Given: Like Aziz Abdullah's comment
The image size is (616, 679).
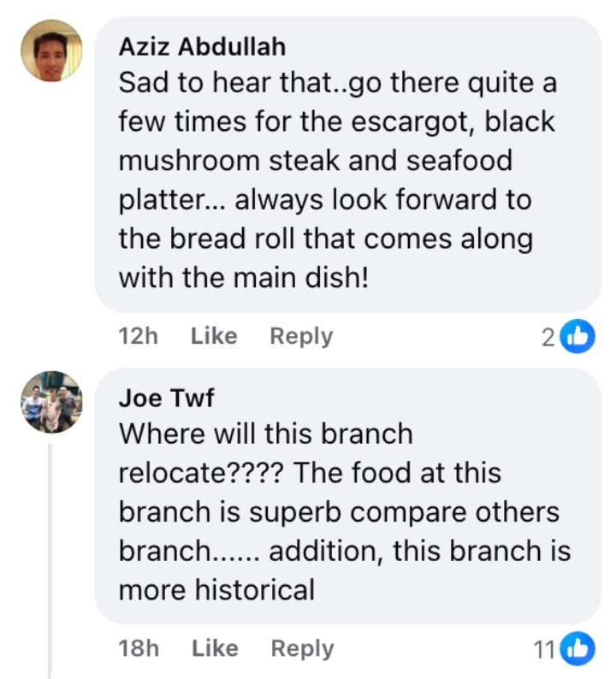Looking at the screenshot, I should 214,337.
